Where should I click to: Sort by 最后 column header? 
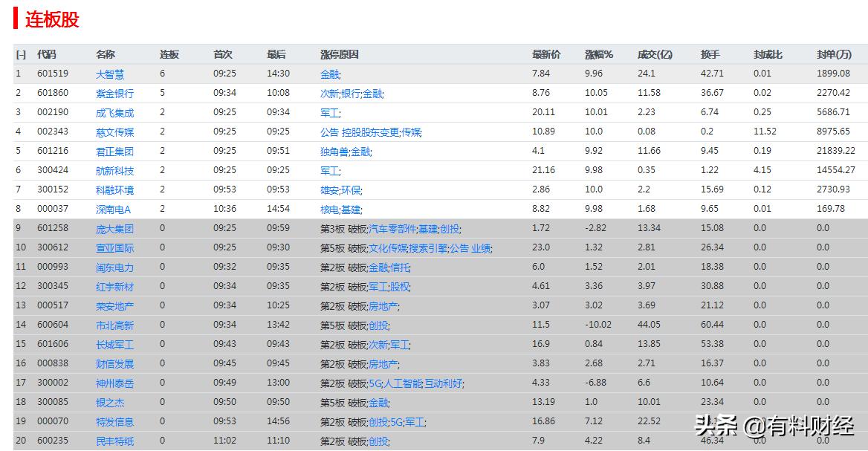276,54
